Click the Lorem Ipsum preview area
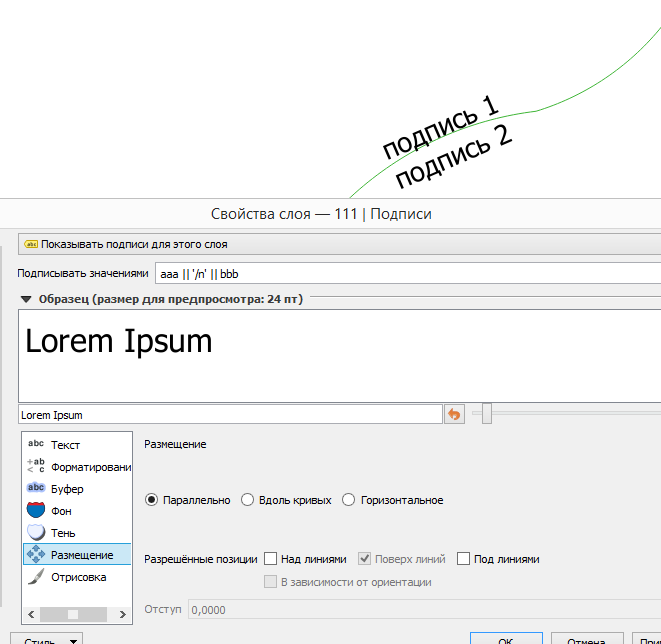This screenshot has height=644, width=661. pos(340,356)
